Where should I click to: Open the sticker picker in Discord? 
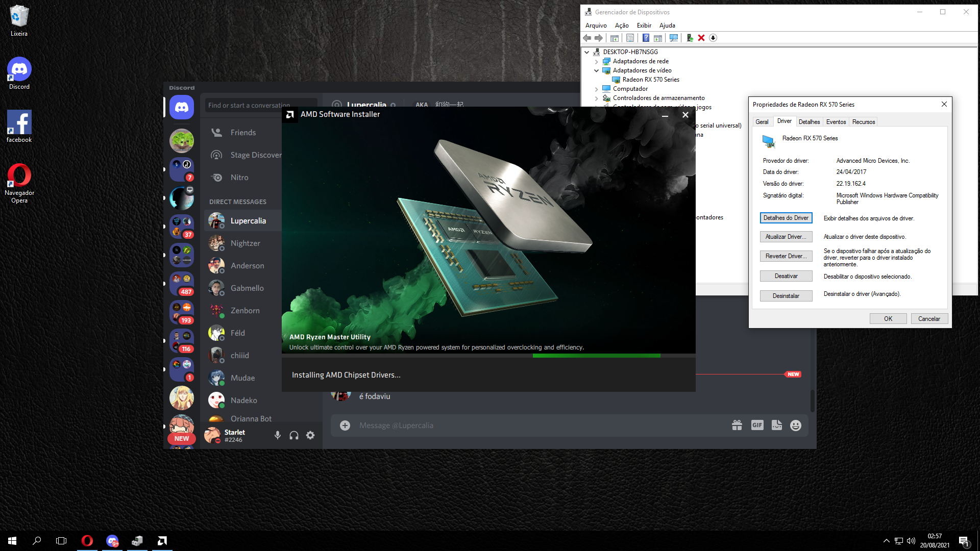[777, 425]
